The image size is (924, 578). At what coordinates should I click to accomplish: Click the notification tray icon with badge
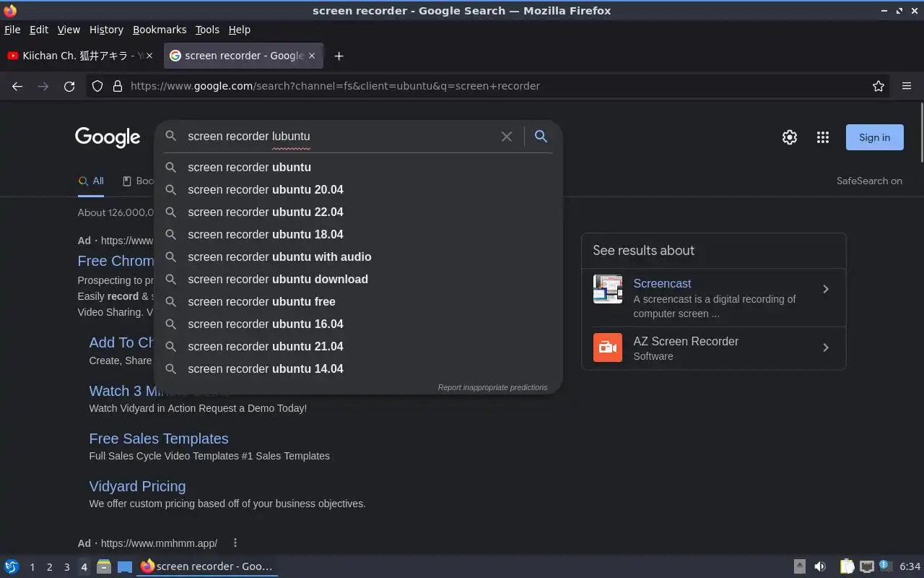pyautogui.click(x=886, y=566)
